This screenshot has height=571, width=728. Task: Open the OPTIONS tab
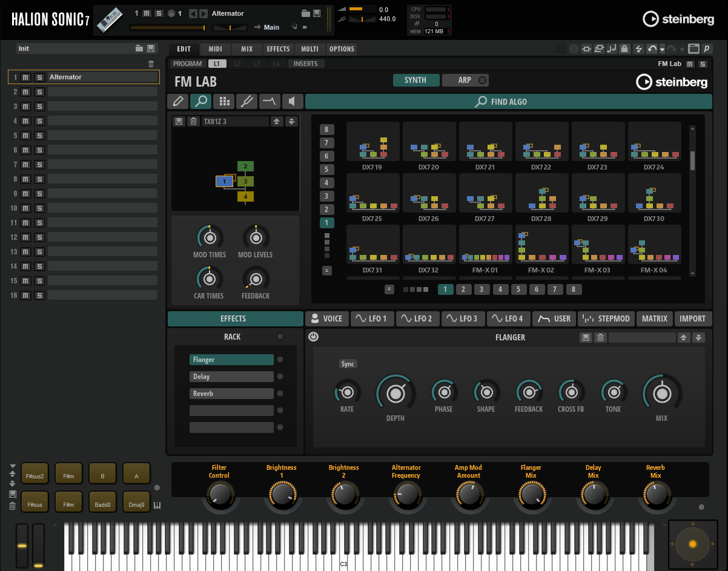pyautogui.click(x=342, y=49)
